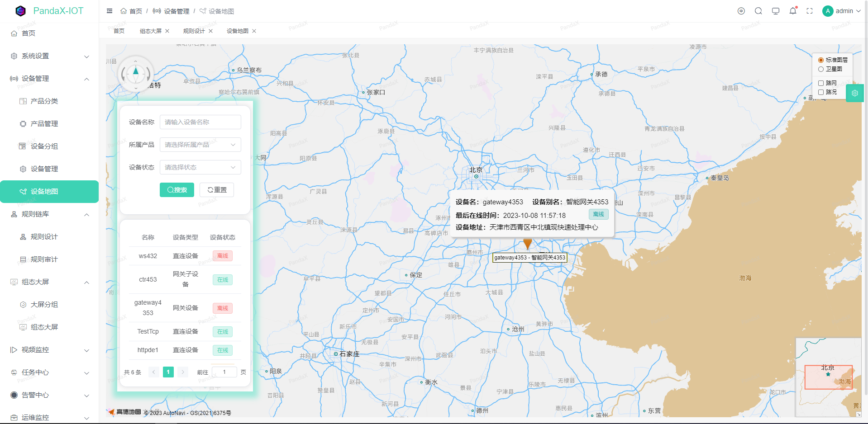Close the 设备地图 tab
This screenshot has width=868, height=424.
(254, 31)
